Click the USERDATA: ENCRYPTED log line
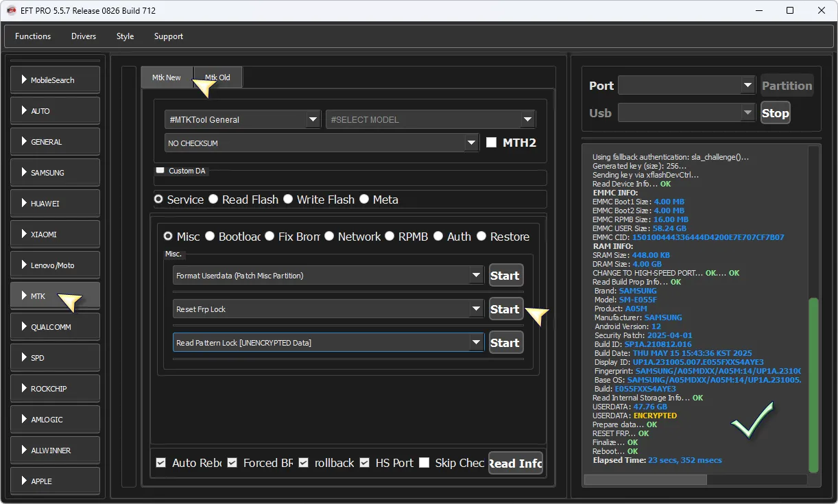838x504 pixels. click(634, 416)
